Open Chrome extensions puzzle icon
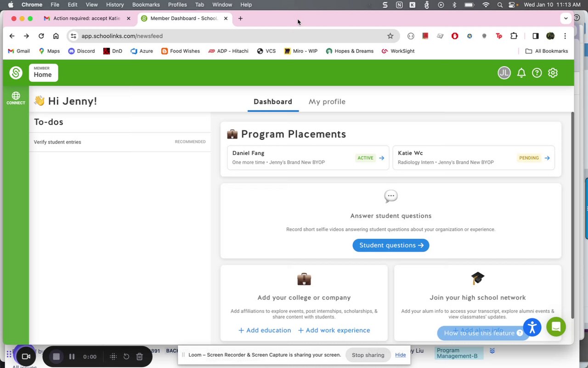The height and width of the screenshot is (368, 588). point(514,36)
